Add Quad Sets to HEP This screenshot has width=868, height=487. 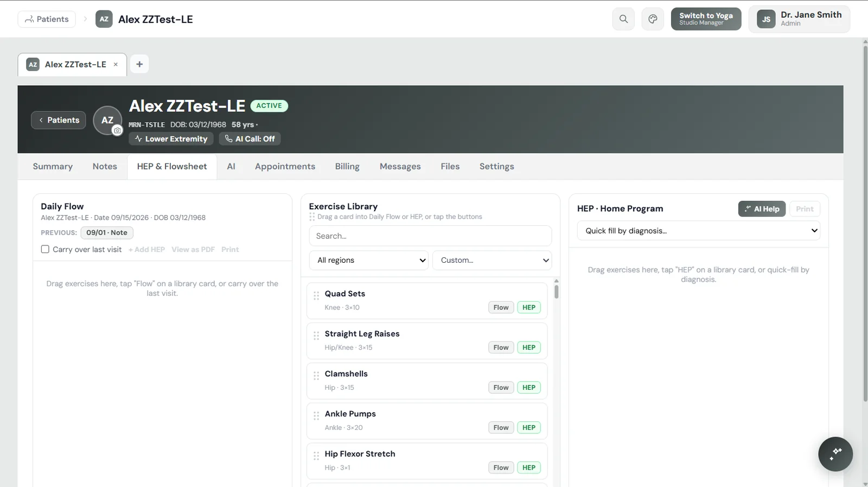click(x=529, y=307)
